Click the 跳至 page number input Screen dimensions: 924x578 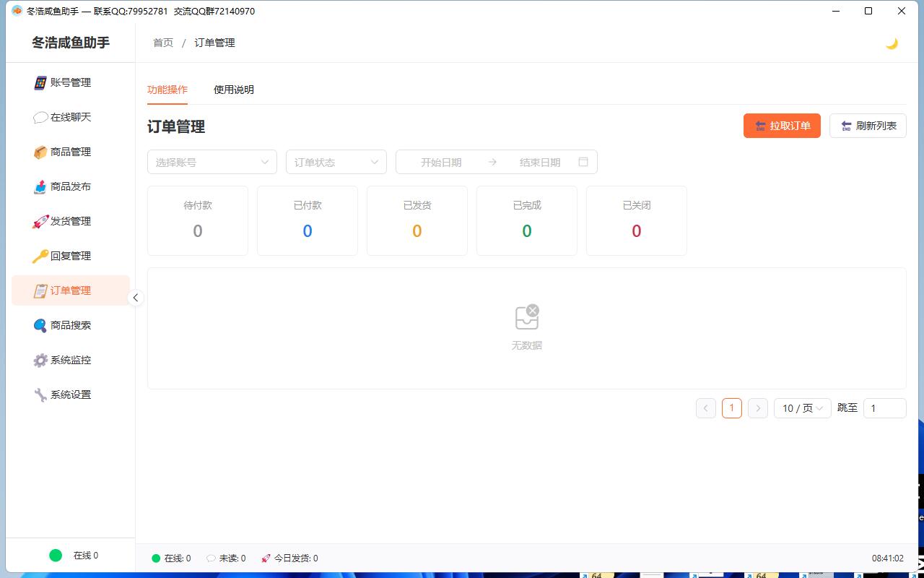click(885, 408)
